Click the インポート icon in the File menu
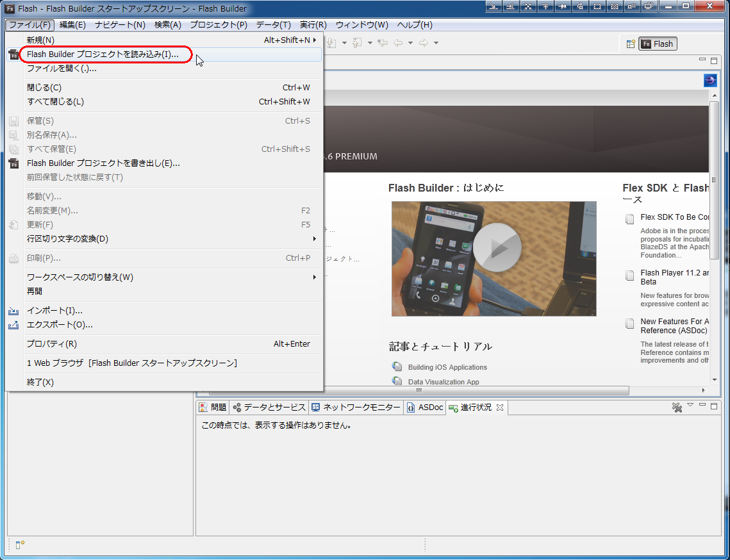The height and width of the screenshot is (560, 730). (x=13, y=311)
